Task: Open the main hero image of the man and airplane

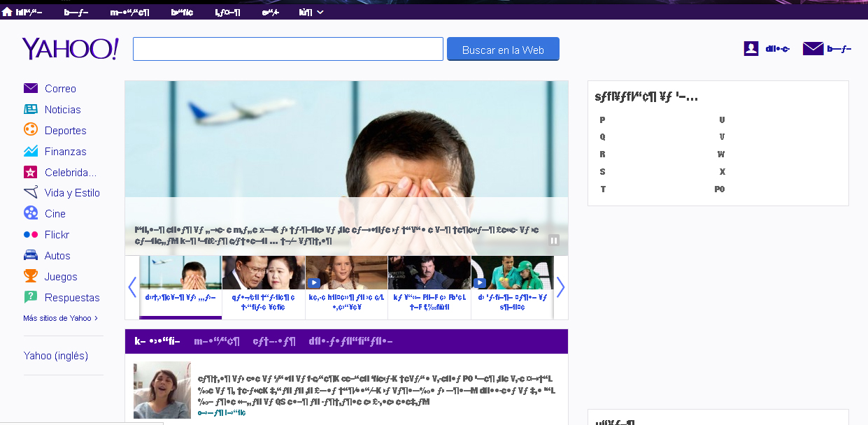Action: [346, 168]
